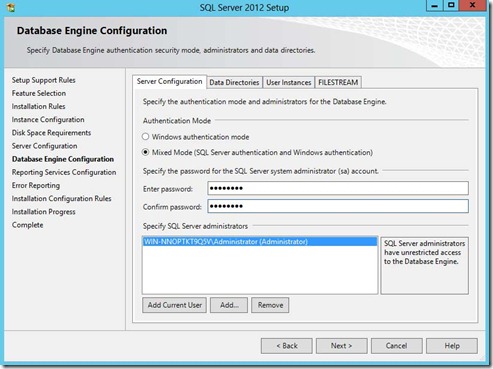
Task: Select Mixed Mode authentication radio button
Action: pyautogui.click(x=145, y=152)
